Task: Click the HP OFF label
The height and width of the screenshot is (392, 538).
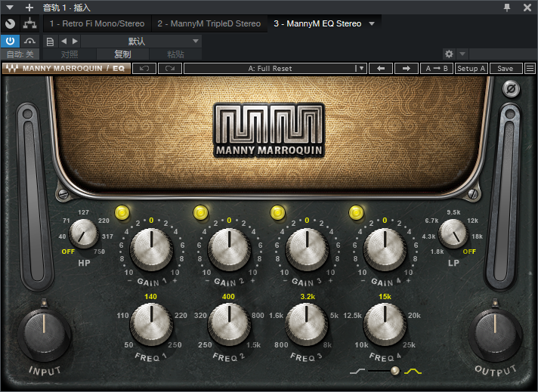Action: click(x=68, y=252)
